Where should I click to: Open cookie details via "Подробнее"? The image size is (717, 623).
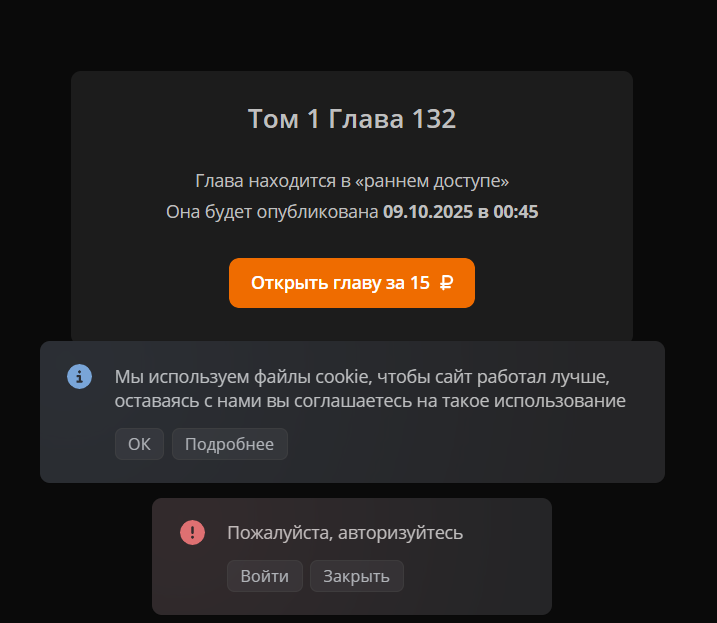tap(230, 444)
